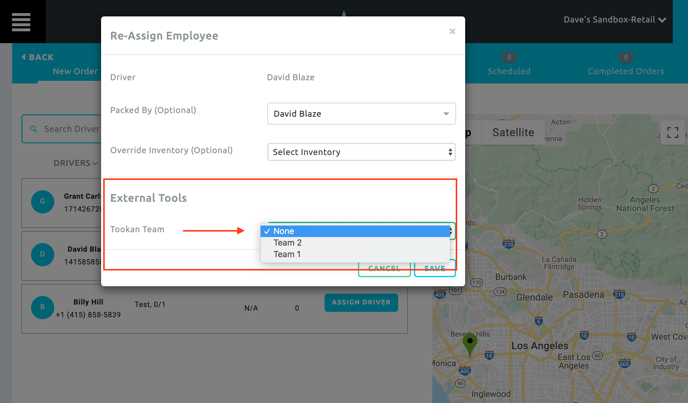This screenshot has height=403, width=688.
Task: Click the Glendale map label
Action: click(534, 297)
